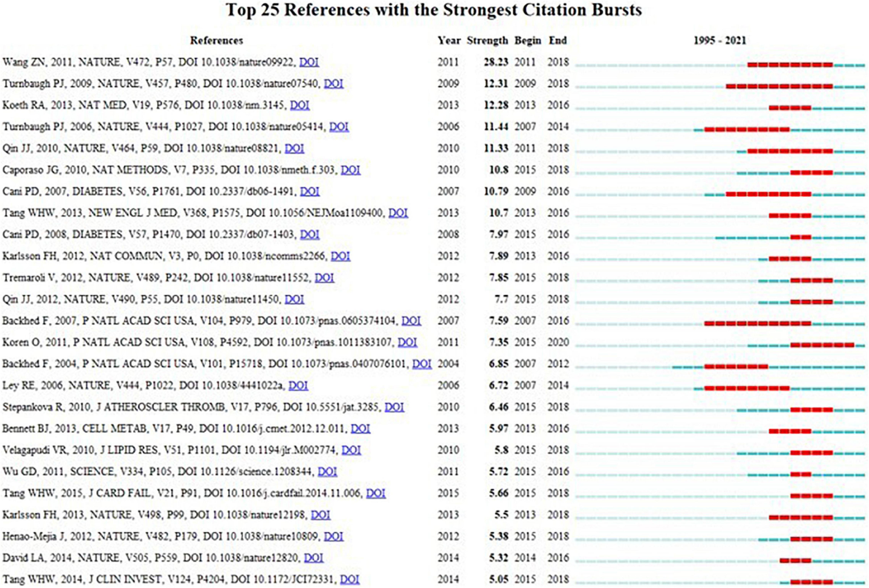869x588 pixels.
Task: Click red burst bar for Backhed F 2007
Action: (758, 324)
